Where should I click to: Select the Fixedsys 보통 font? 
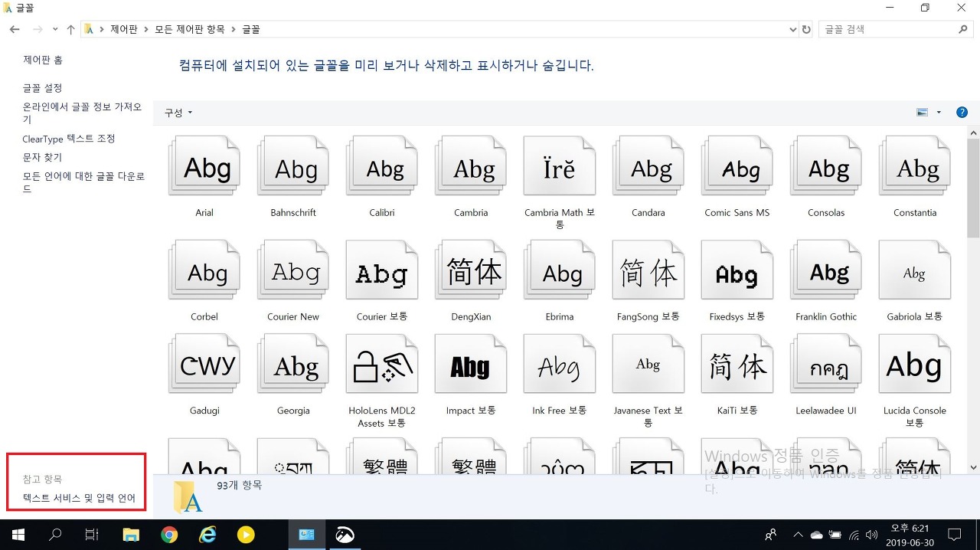point(737,271)
